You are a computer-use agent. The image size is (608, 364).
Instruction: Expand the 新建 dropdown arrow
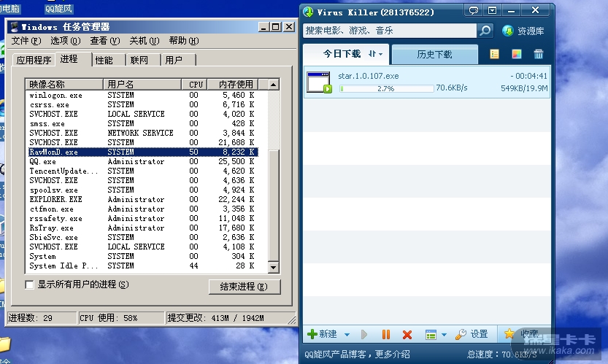(347, 335)
